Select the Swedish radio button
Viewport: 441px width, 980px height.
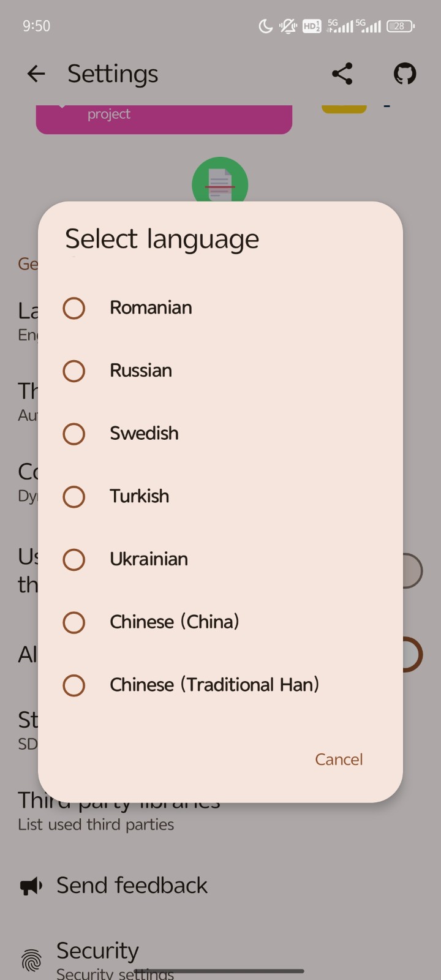click(x=74, y=434)
